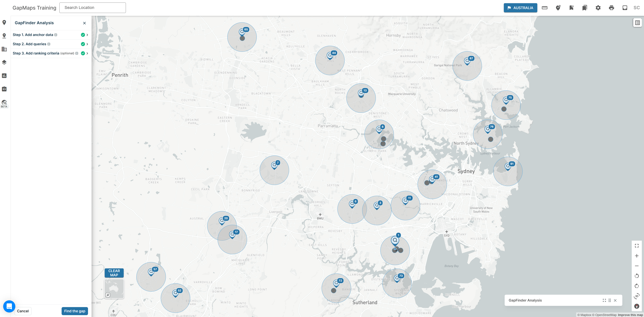Image resolution: width=644 pixels, height=317 pixels.
Task: Focus the Search Location field
Action: pos(93,8)
